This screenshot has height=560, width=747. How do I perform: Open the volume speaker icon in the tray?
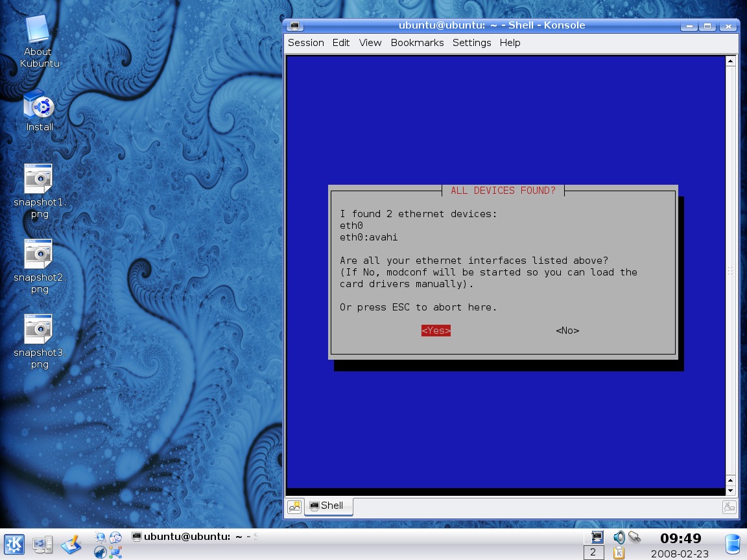[x=619, y=537]
